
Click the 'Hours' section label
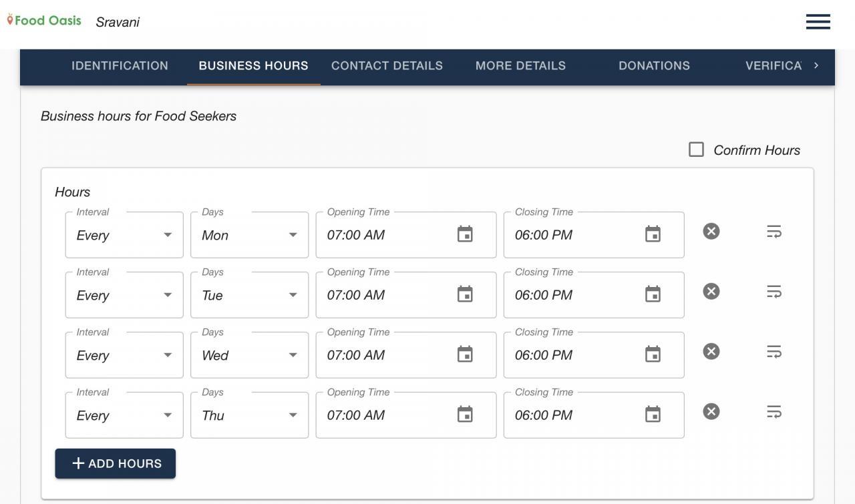[x=72, y=192]
